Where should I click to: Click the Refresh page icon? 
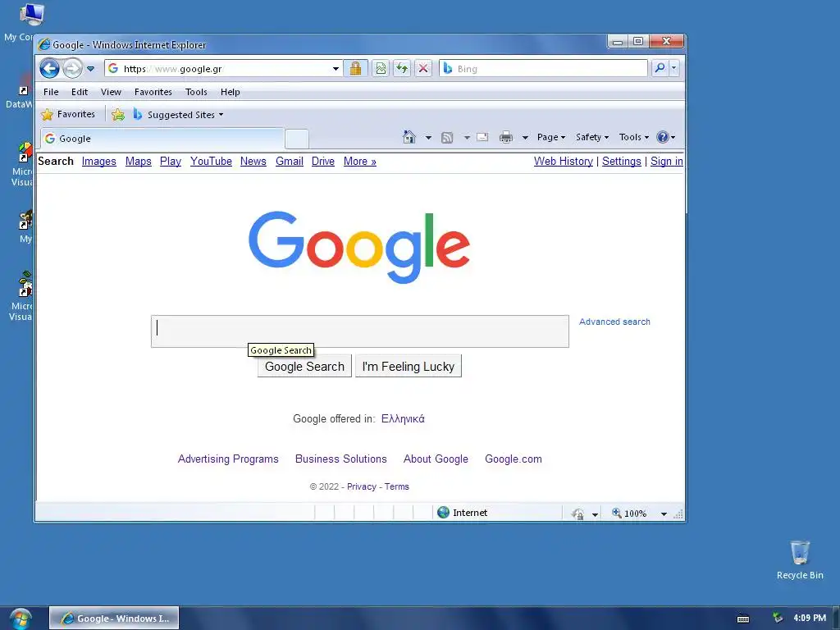402,68
